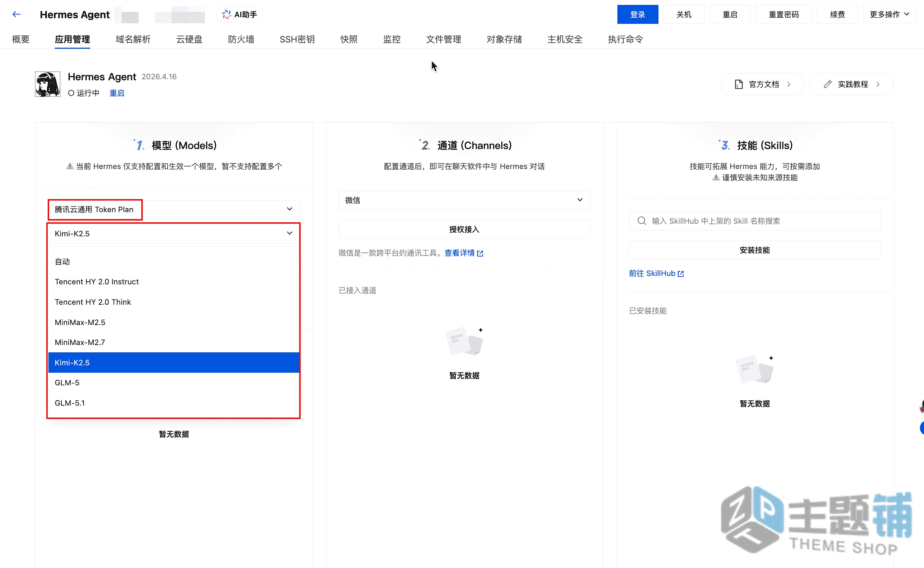
Task: Open the 域名解析 tab
Action: click(x=133, y=39)
